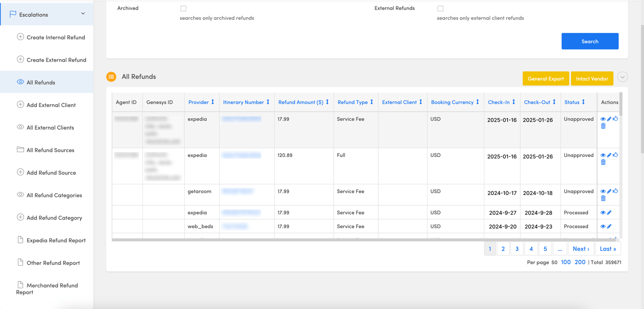The height and width of the screenshot is (309, 644).
Task: Sort by Refund Amount ($) column
Action: [x=304, y=102]
